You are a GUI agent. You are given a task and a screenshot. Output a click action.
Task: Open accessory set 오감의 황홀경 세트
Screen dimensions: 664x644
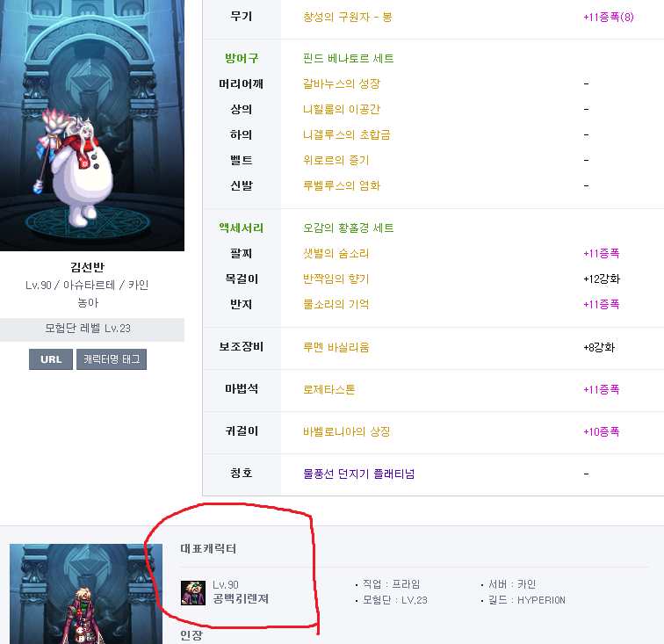[349, 228]
